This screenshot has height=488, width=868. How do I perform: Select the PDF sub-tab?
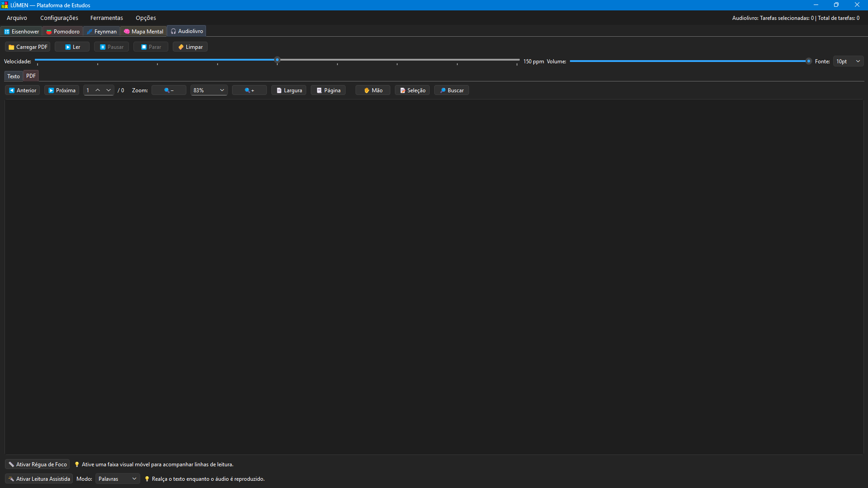pyautogui.click(x=31, y=76)
